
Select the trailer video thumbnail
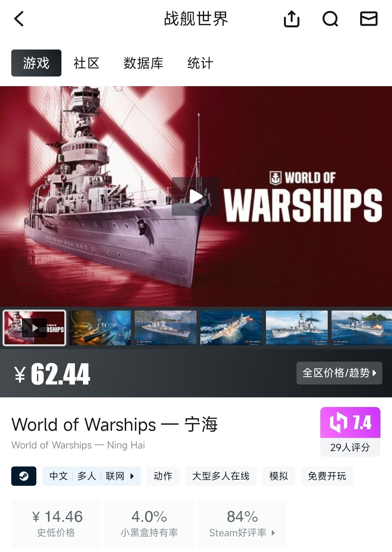[34, 328]
